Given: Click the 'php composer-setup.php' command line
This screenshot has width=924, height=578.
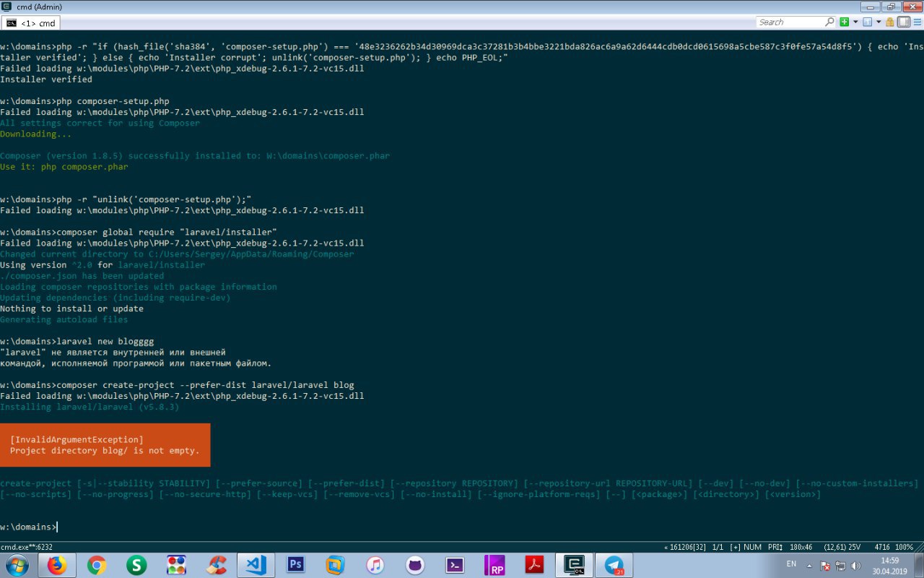Looking at the screenshot, I should (84, 101).
